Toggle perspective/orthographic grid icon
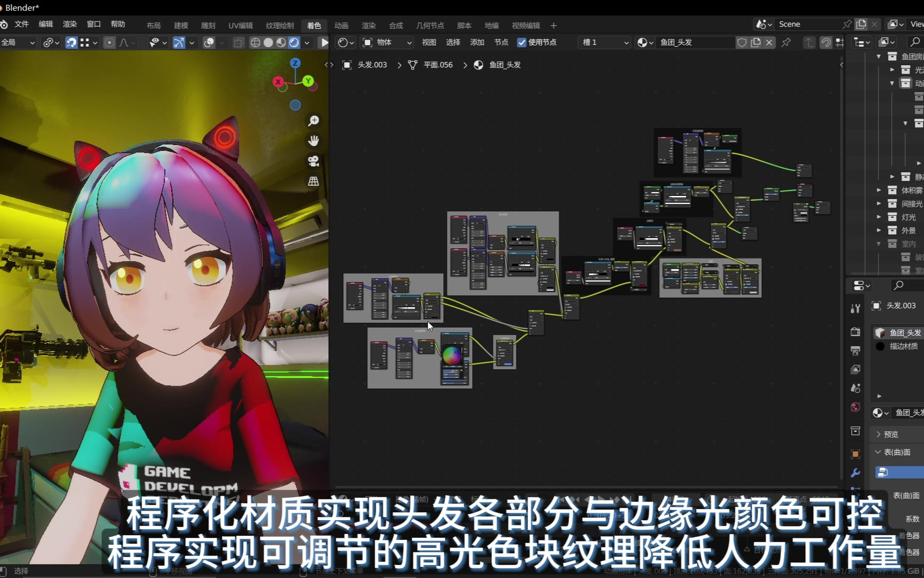Viewport: 924px width, 578px height. click(x=313, y=181)
